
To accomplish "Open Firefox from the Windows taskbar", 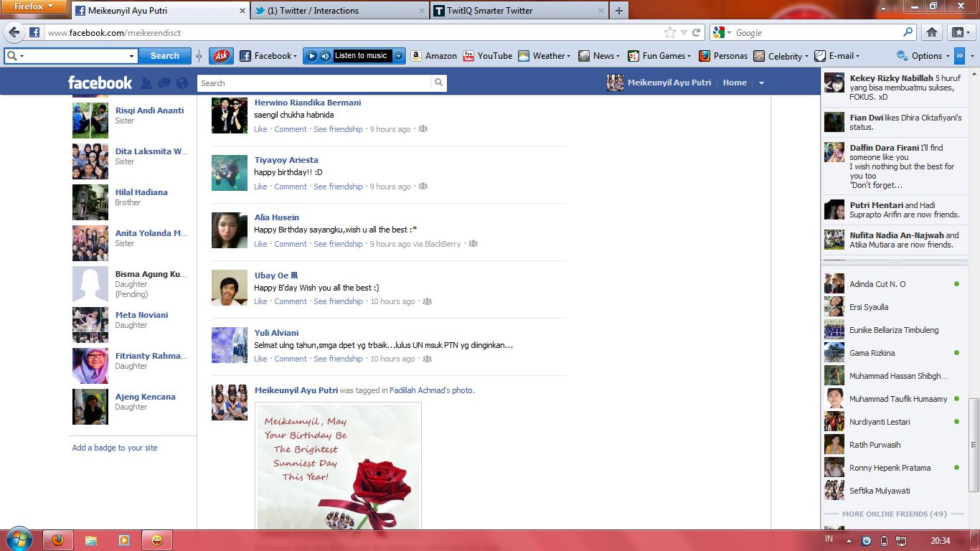I will [59, 540].
